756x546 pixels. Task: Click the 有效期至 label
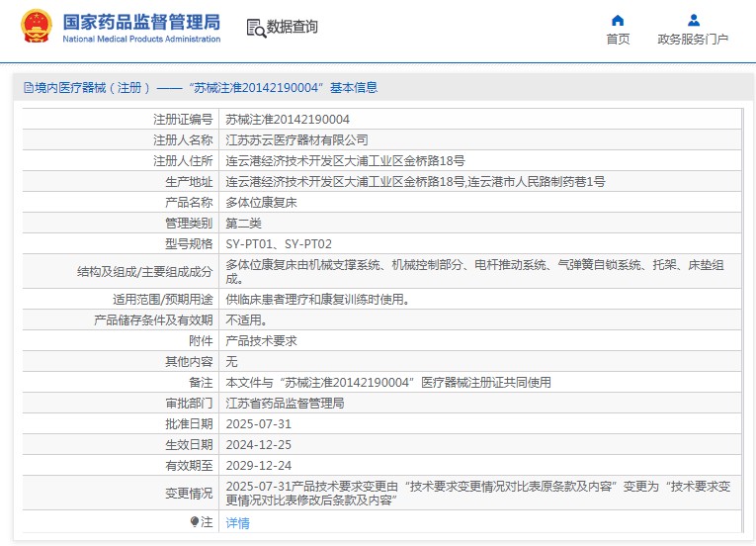pyautogui.click(x=189, y=465)
